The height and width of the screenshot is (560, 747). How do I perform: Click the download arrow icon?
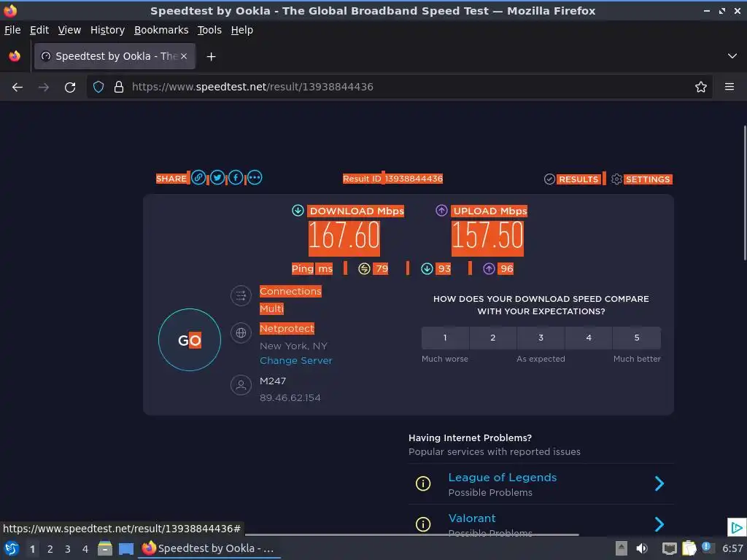[x=298, y=211]
